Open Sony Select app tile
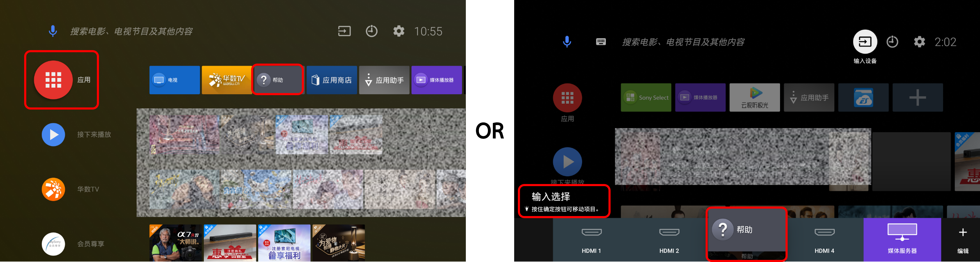The width and height of the screenshot is (980, 262). point(646,97)
